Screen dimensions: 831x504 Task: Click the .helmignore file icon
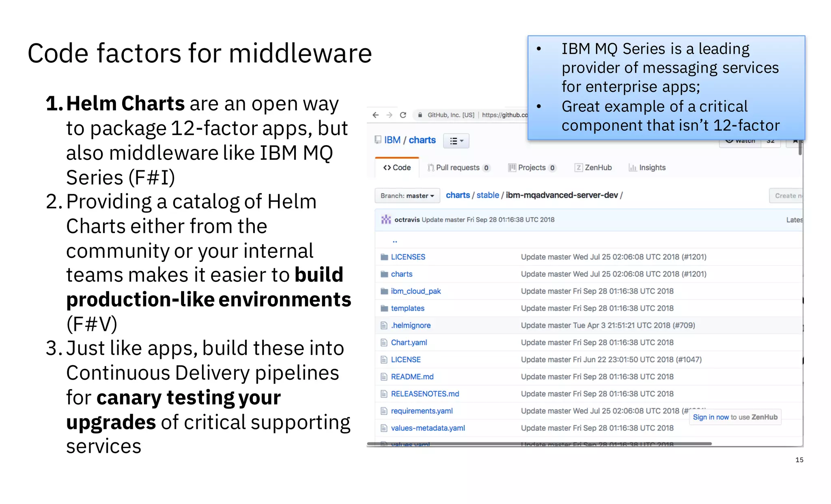coord(384,326)
